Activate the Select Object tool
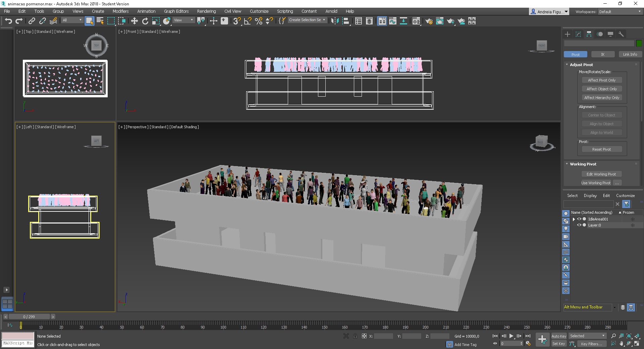The width and height of the screenshot is (644, 349). 89,21
